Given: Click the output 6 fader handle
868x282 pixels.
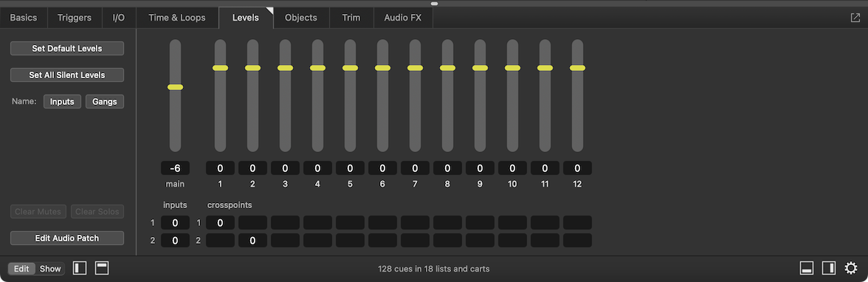Looking at the screenshot, I should pos(382,68).
